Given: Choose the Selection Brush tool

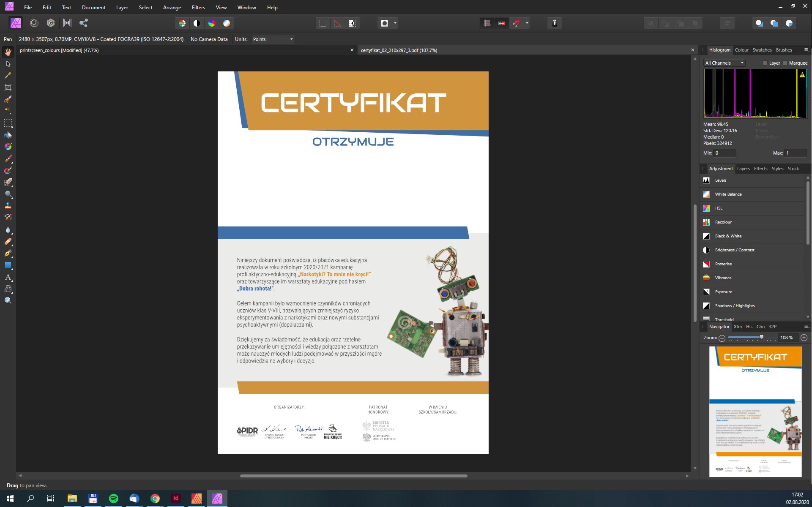Looking at the screenshot, I should (8, 99).
